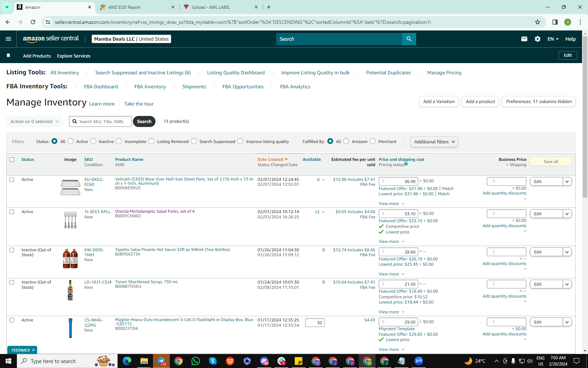Select the Active status radio button
588x368 pixels.
click(71, 141)
